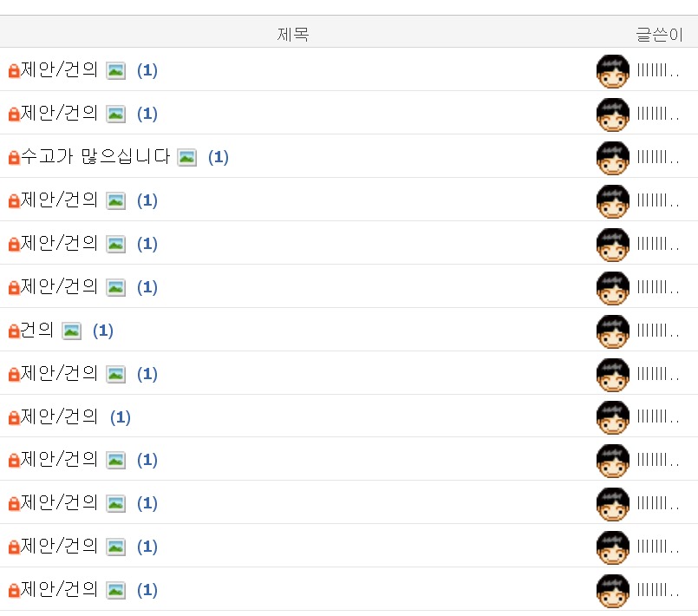Click the author avatar in the last row
Viewport: 698px width, 616px height.
coord(612,591)
